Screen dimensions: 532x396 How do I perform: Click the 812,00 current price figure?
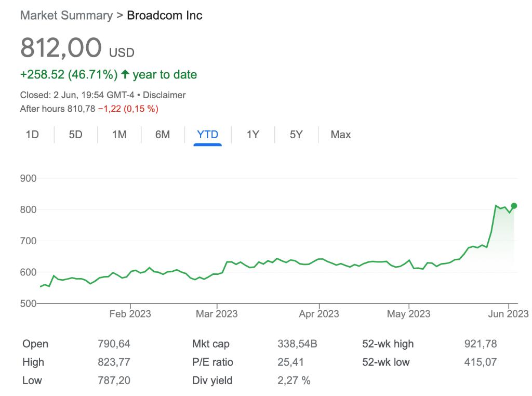pyautogui.click(x=60, y=49)
